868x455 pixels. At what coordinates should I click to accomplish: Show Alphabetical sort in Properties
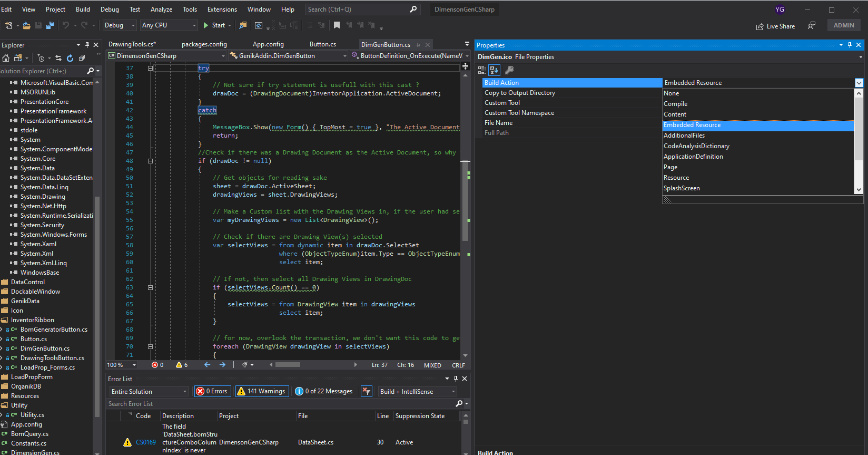coord(494,70)
